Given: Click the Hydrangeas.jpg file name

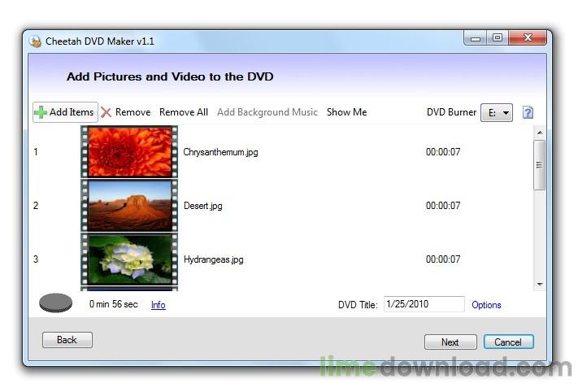Looking at the screenshot, I should tap(214, 259).
